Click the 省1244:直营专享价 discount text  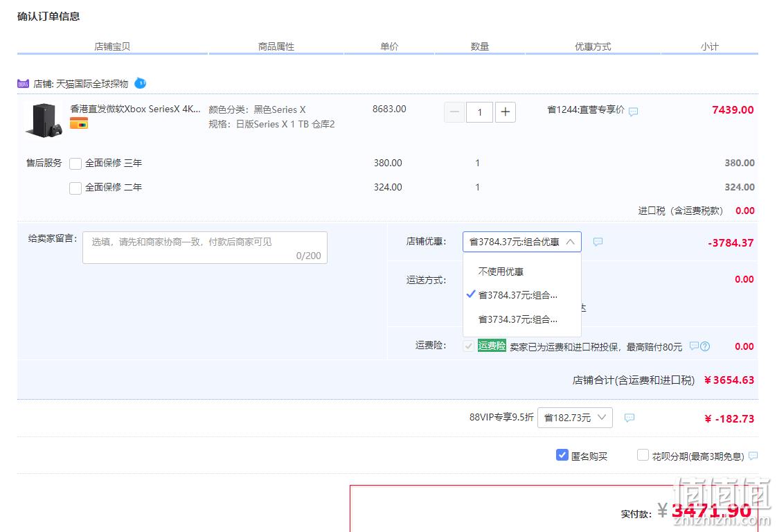pyautogui.click(x=586, y=109)
